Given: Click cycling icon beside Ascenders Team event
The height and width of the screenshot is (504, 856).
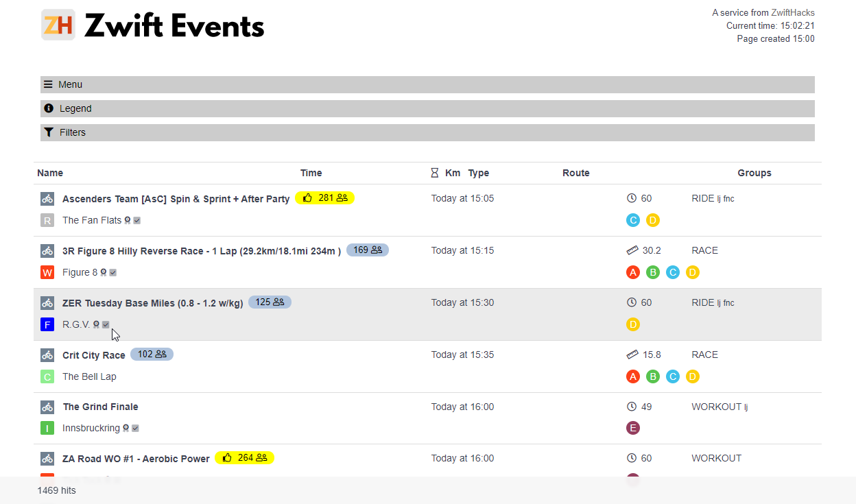Looking at the screenshot, I should point(47,199).
